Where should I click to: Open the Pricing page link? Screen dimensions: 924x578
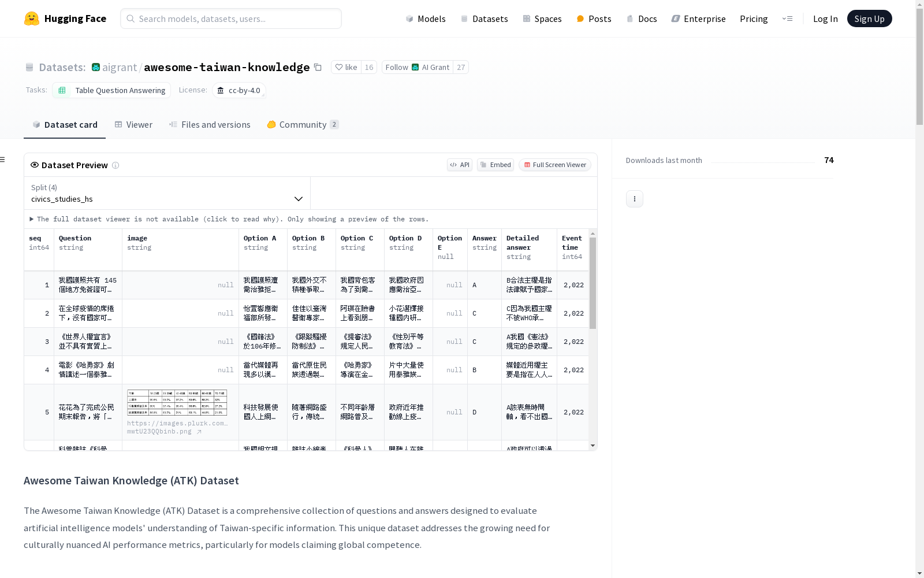click(754, 18)
